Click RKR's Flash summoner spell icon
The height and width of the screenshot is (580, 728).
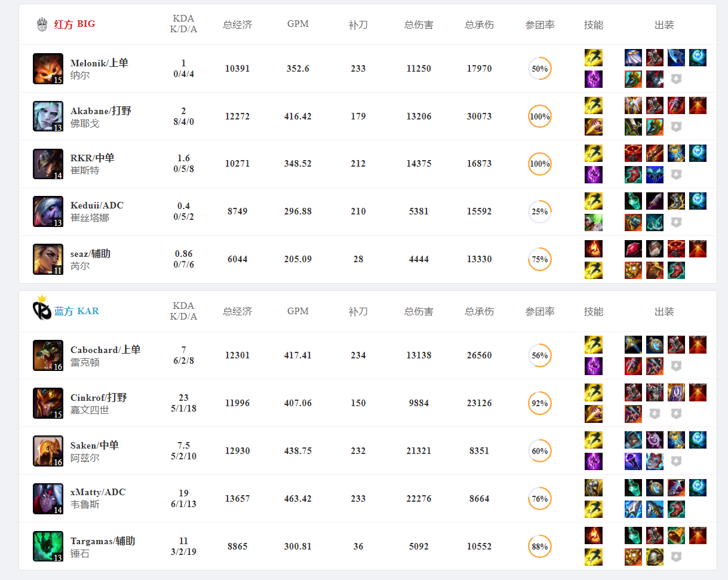coord(594,153)
